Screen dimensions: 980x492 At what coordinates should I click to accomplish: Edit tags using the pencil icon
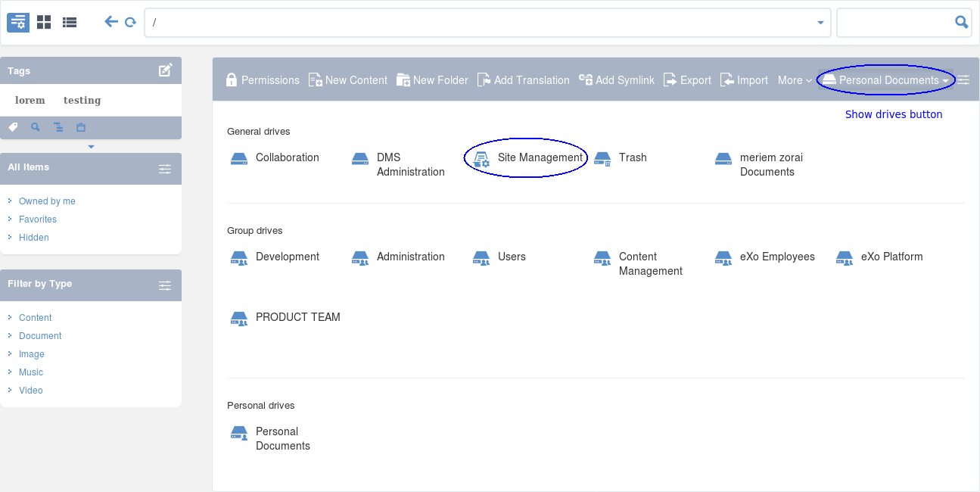tap(165, 70)
